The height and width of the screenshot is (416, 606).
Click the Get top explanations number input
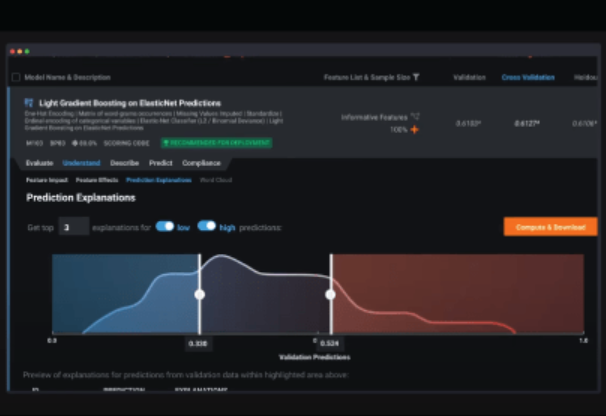(74, 227)
